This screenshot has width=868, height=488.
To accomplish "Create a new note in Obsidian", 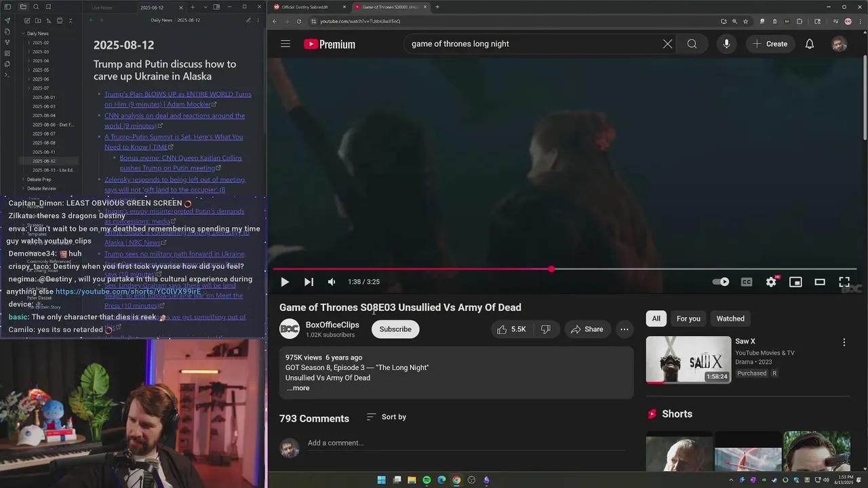I will 26,20.
